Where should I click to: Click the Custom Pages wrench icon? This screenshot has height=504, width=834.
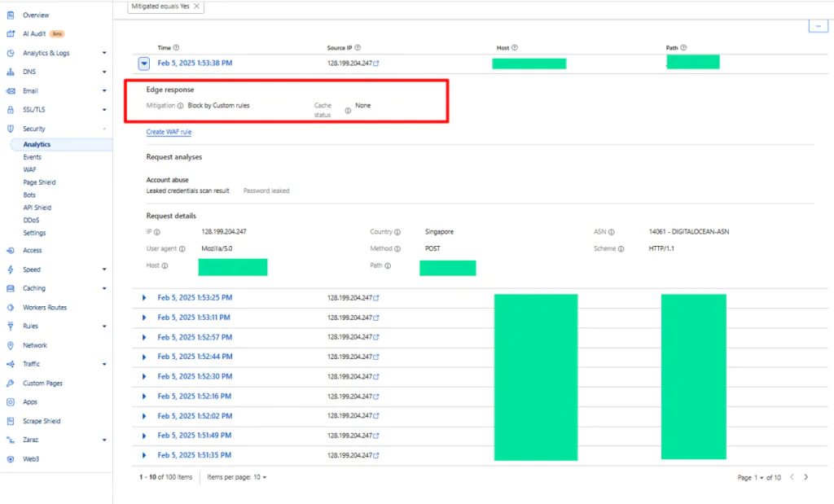[x=10, y=383]
